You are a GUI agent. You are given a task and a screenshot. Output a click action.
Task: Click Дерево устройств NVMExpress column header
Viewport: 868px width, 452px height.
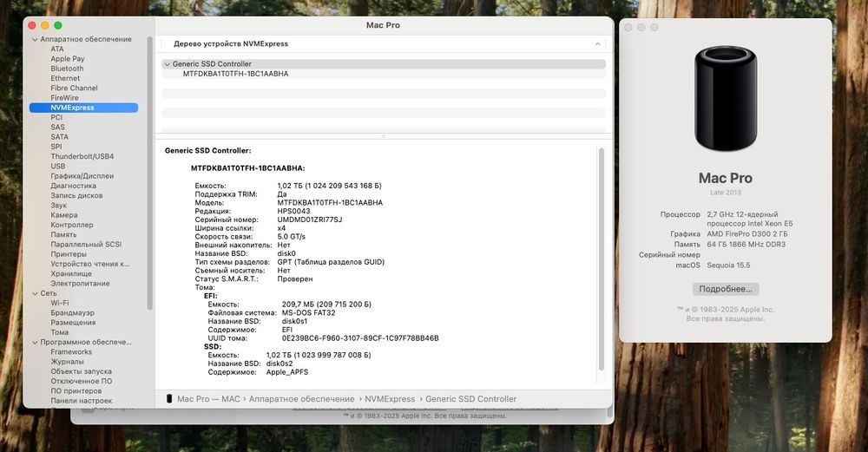[231, 43]
